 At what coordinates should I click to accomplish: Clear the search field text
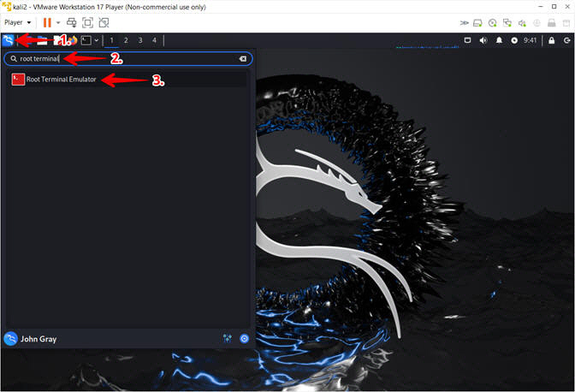point(243,59)
